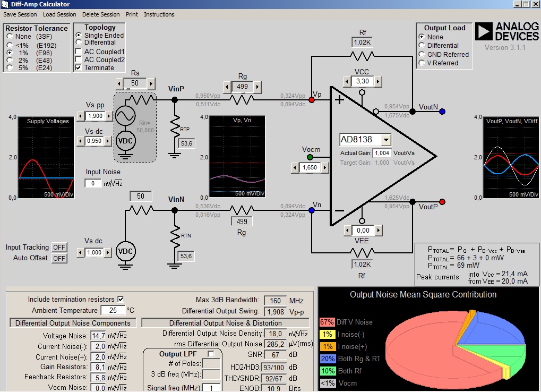541x392 pixels.
Task: Click the Vp, Vn waveform graph
Action: (x=237, y=157)
